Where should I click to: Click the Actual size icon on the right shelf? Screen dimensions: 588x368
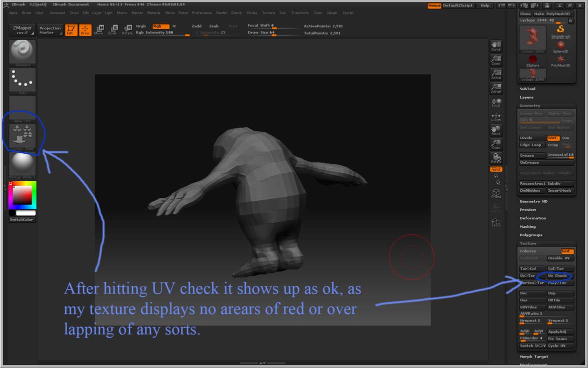pos(495,75)
